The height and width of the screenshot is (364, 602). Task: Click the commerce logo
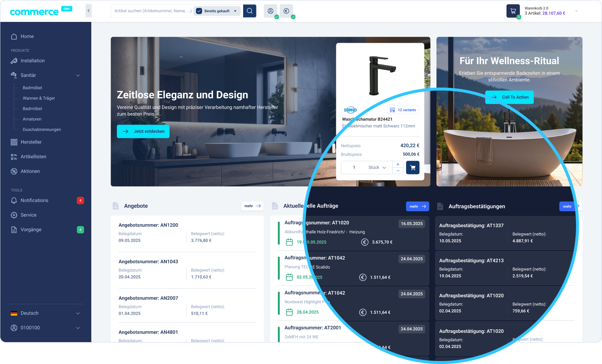(x=34, y=12)
